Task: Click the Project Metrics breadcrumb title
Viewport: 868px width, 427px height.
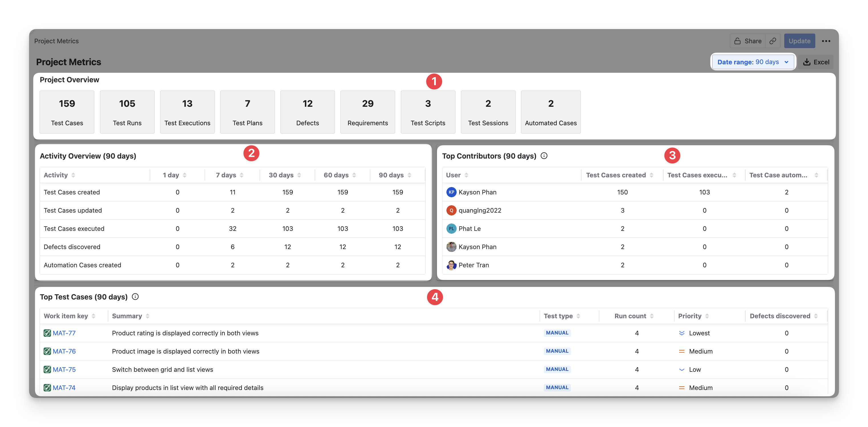Action: [56, 41]
